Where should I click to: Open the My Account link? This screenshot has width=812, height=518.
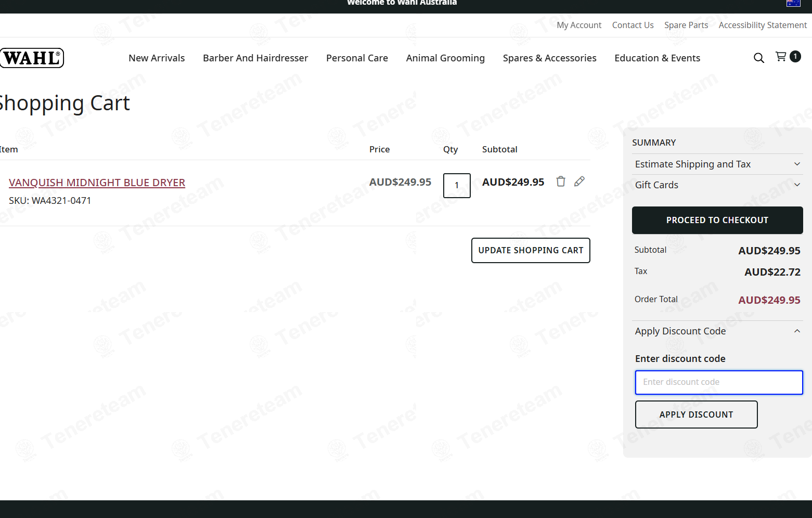coord(579,25)
